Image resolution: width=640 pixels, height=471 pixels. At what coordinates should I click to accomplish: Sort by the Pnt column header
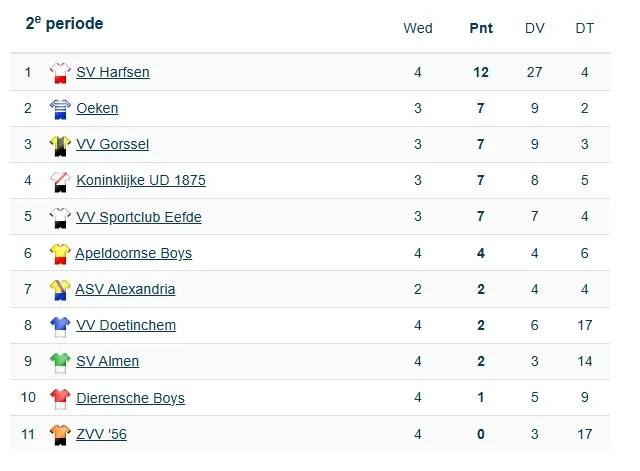coord(481,28)
